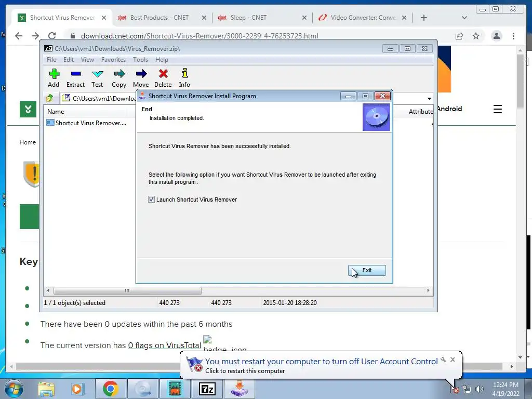Click the Chrome forward arrow
Image resolution: width=532 pixels, height=399 pixels.
coord(35,36)
